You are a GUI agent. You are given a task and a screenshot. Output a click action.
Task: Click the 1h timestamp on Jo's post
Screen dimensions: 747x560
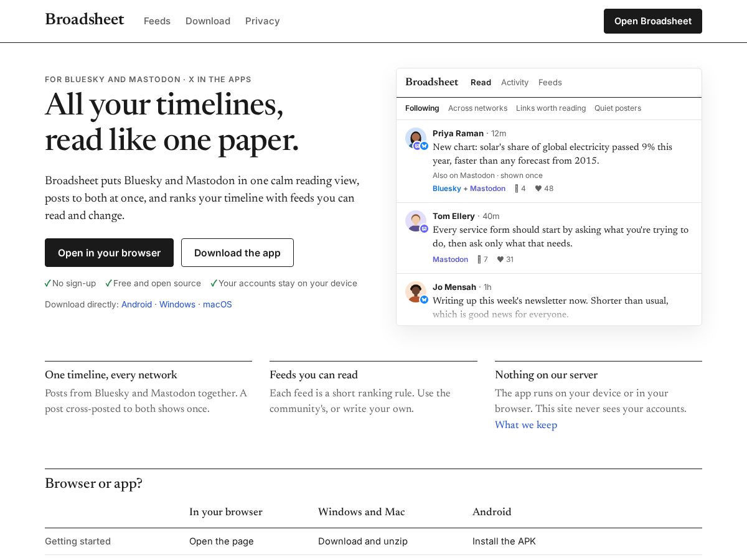487,287
